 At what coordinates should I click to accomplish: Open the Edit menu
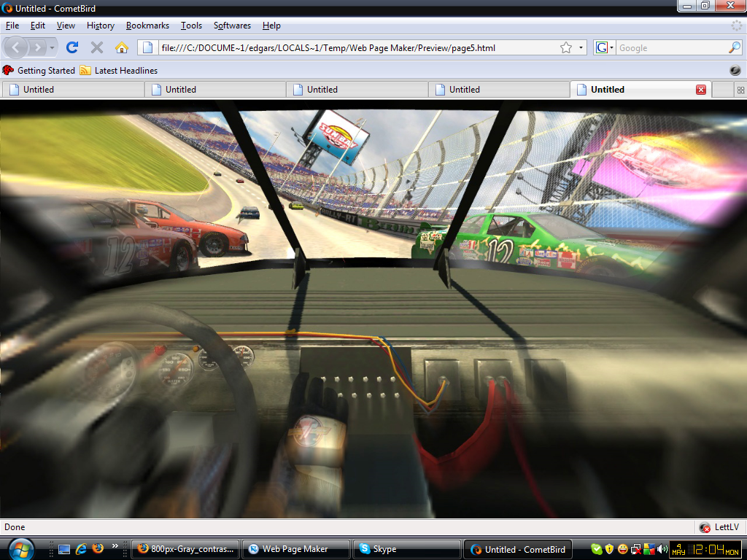click(x=38, y=26)
